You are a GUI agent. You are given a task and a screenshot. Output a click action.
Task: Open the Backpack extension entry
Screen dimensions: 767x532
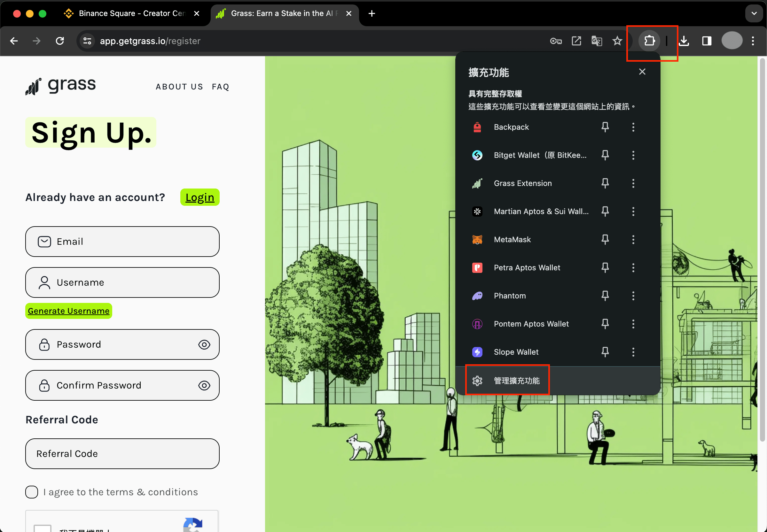click(511, 127)
